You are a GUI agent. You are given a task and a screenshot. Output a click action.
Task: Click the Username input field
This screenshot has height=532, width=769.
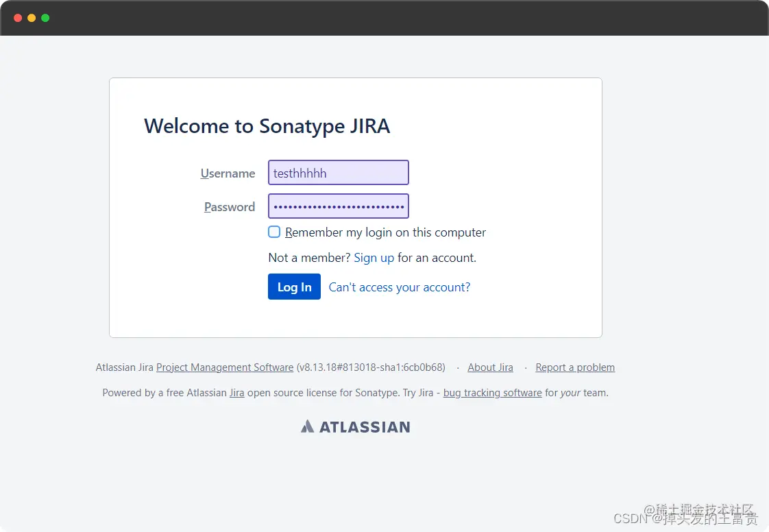click(339, 173)
